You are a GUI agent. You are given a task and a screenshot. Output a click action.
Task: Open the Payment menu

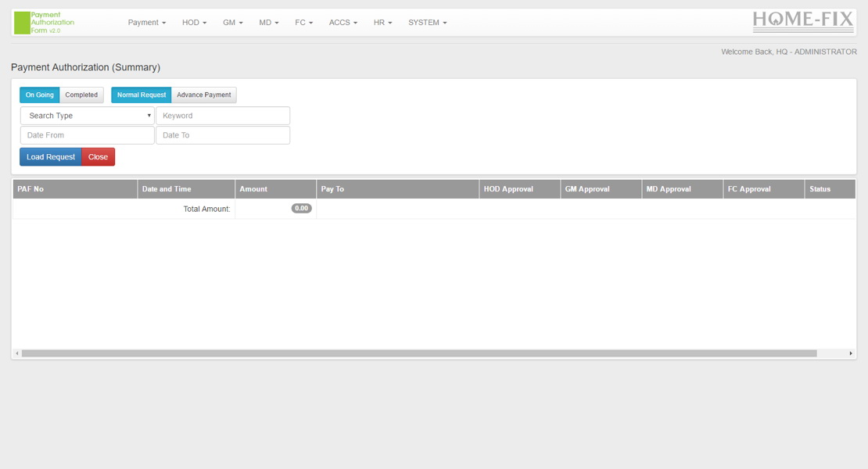tap(146, 23)
